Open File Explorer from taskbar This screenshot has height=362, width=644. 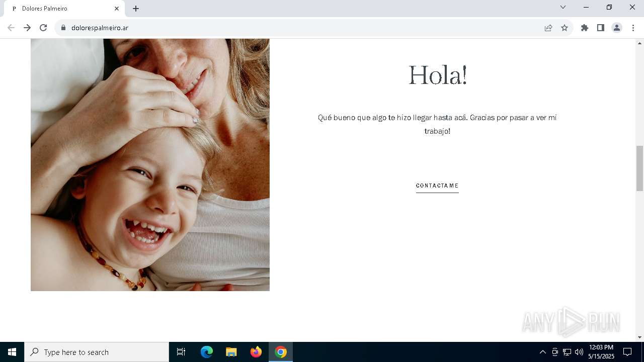pos(231,352)
